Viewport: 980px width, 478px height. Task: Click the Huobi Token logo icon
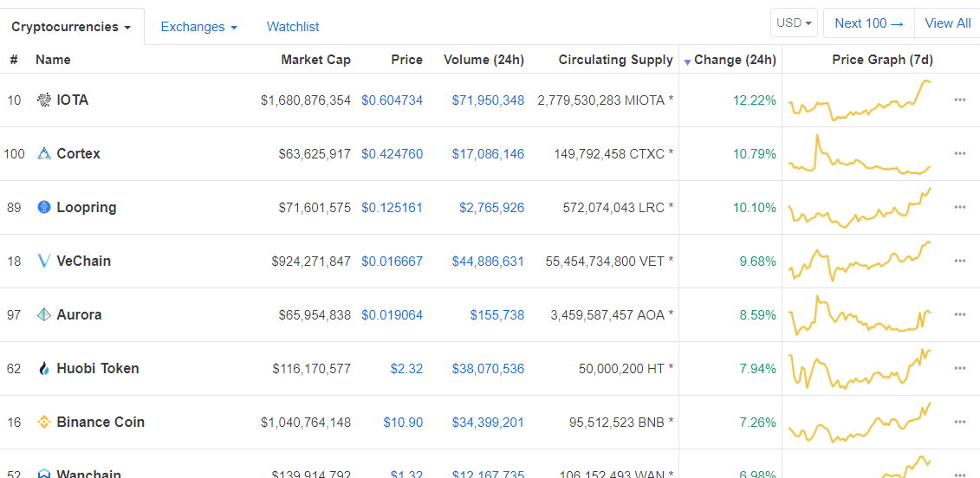coord(43,369)
